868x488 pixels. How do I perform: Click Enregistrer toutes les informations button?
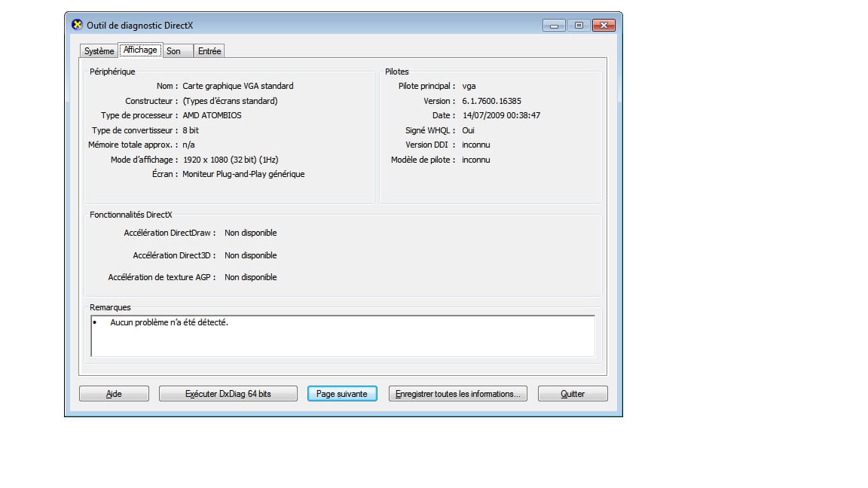pos(458,393)
